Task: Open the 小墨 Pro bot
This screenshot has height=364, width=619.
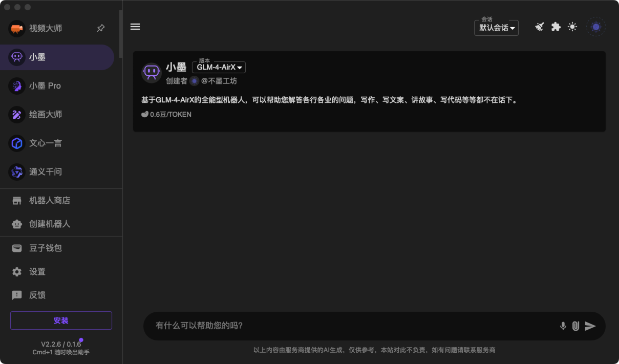Action: [57, 86]
